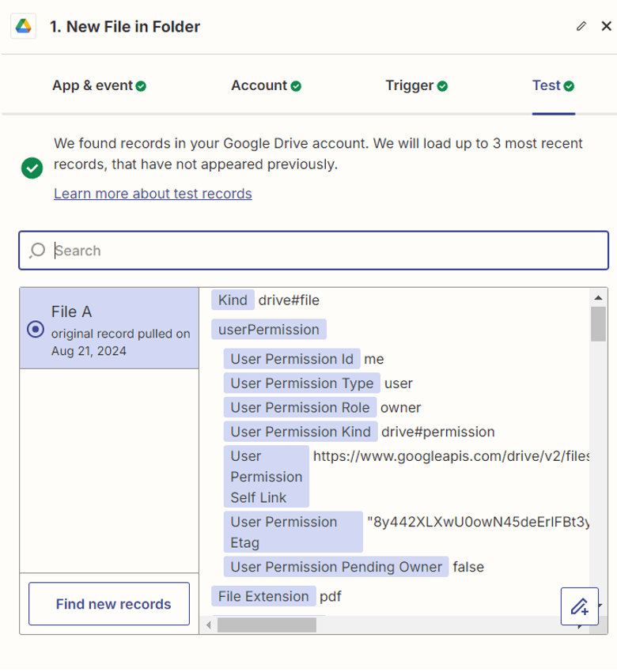Select the File A radio button
Screen dimensions: 617x672
[x=36, y=330]
